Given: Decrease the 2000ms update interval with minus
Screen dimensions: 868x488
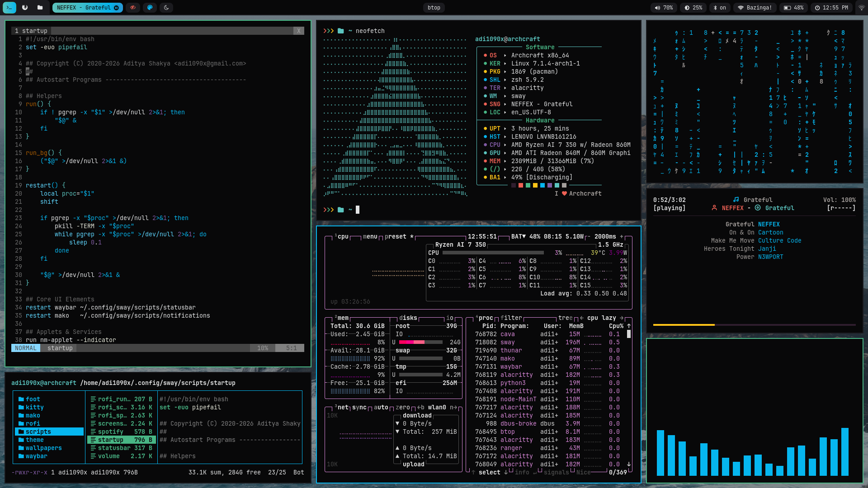Looking at the screenshot, I should coord(589,236).
